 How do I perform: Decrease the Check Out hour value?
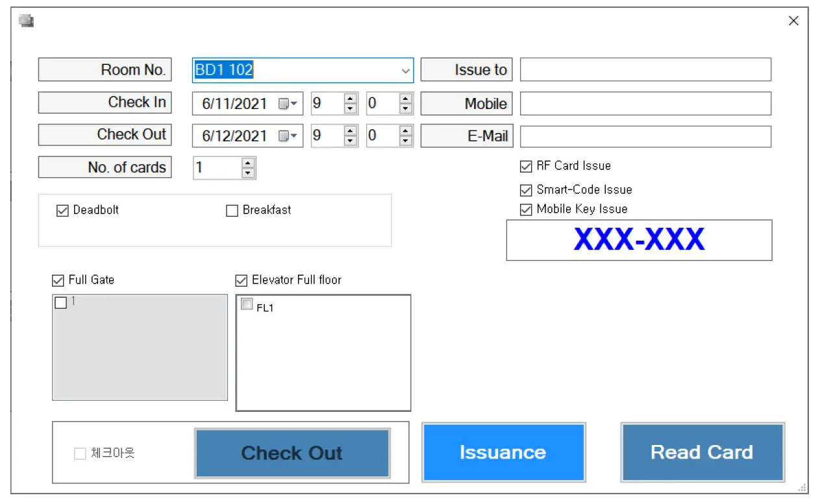point(351,141)
